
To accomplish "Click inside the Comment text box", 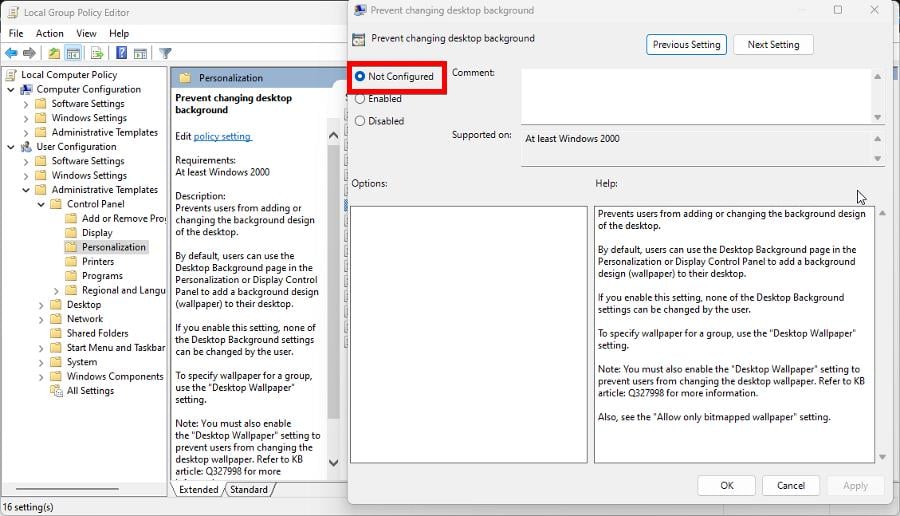I will [x=696, y=96].
